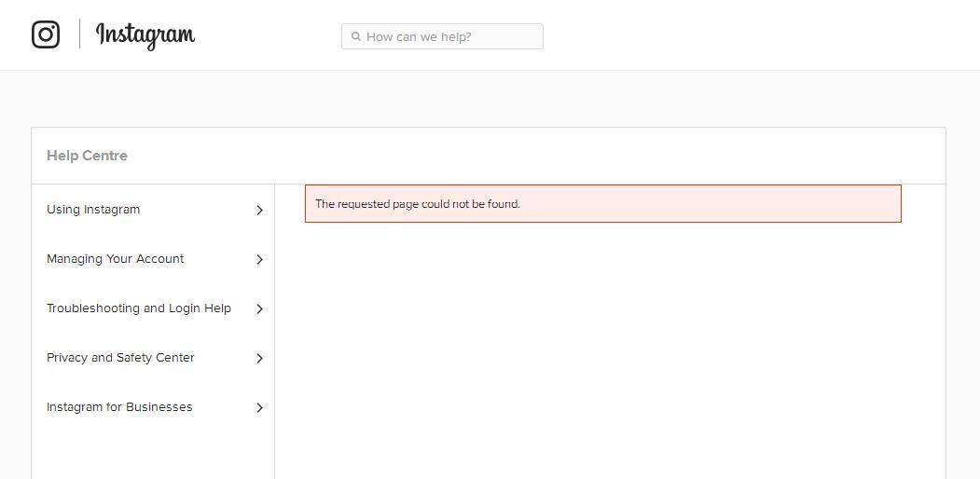
Task: Open the Using Instagram menu item
Action: click(93, 209)
